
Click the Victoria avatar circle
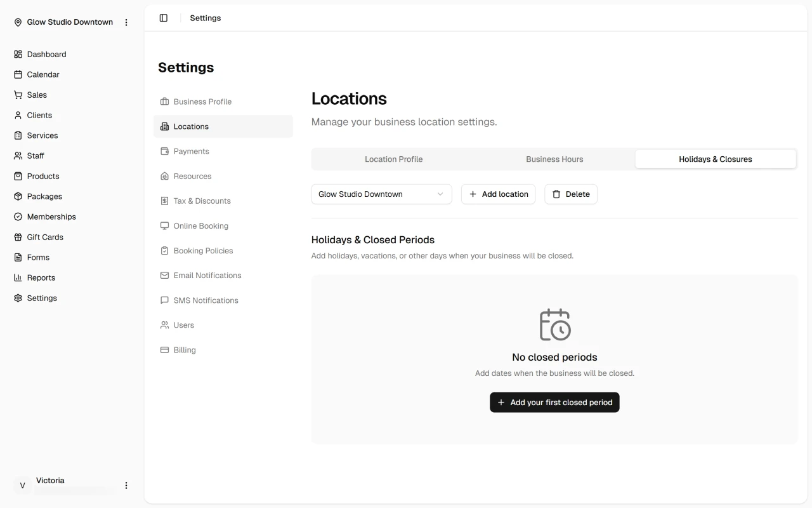(x=22, y=485)
